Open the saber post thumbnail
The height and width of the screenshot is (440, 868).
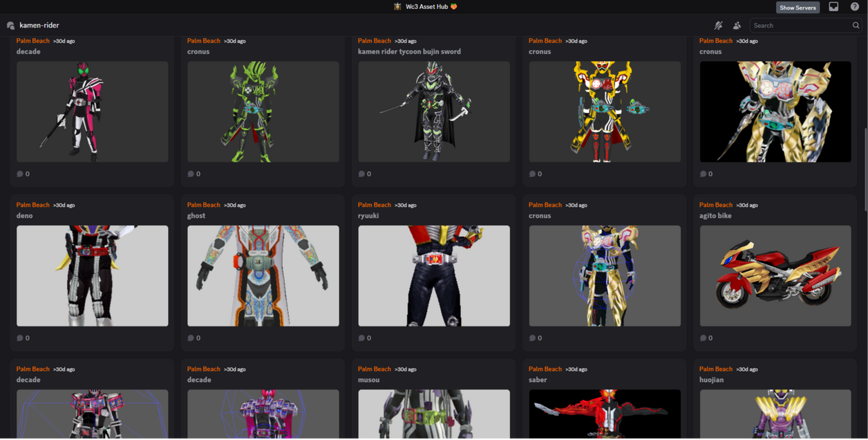605,414
